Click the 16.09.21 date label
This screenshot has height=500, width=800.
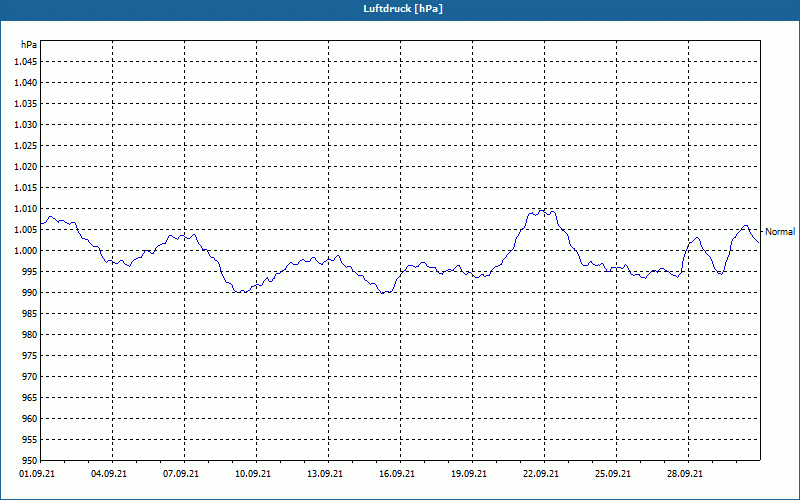(396, 474)
